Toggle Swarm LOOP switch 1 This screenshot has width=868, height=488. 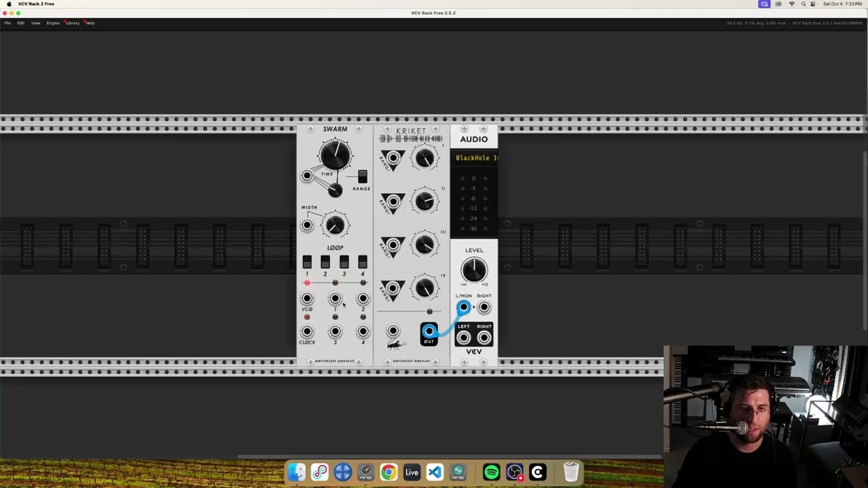point(307,262)
